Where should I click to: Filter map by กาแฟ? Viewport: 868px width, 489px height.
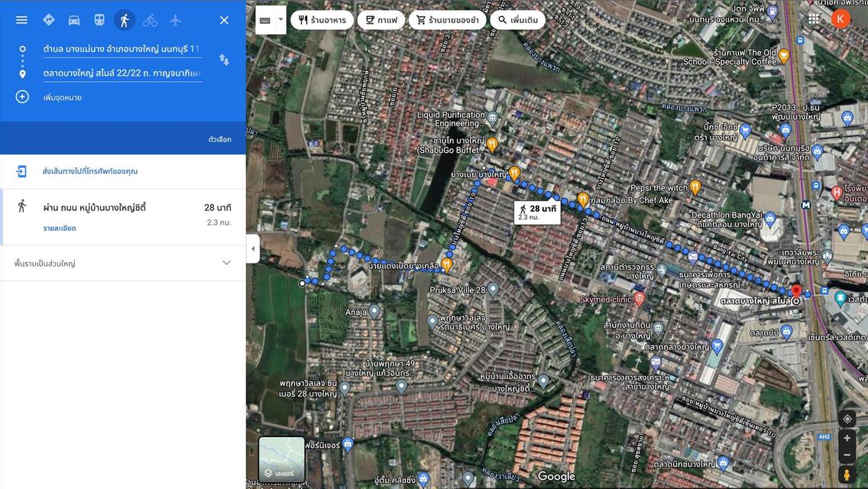click(x=381, y=20)
